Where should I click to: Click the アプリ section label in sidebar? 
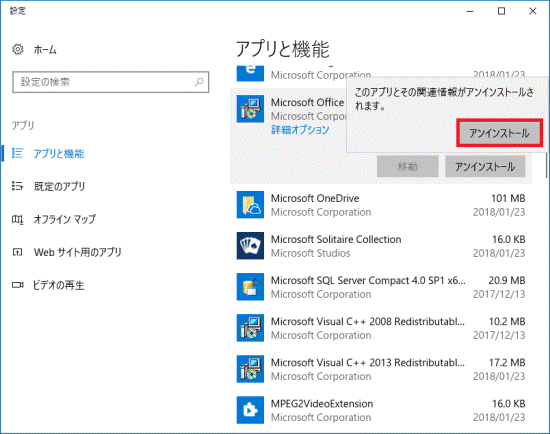(23, 125)
